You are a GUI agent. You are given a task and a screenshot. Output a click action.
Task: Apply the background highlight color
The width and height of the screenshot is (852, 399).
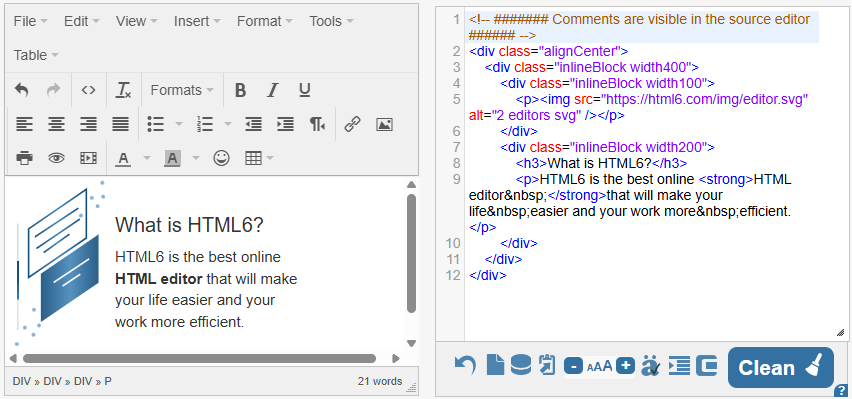click(172, 158)
